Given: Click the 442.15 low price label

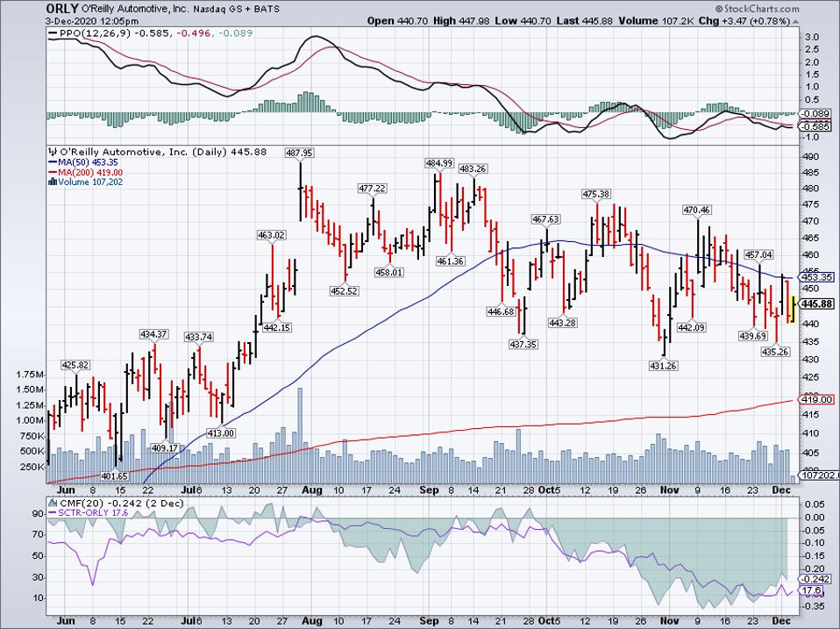Looking at the screenshot, I should [x=277, y=327].
